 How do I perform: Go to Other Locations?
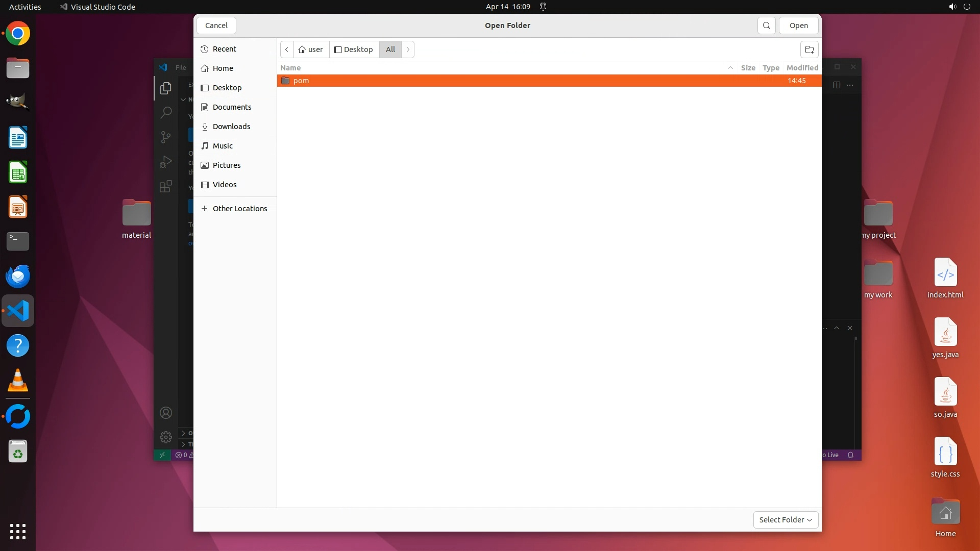(x=239, y=209)
